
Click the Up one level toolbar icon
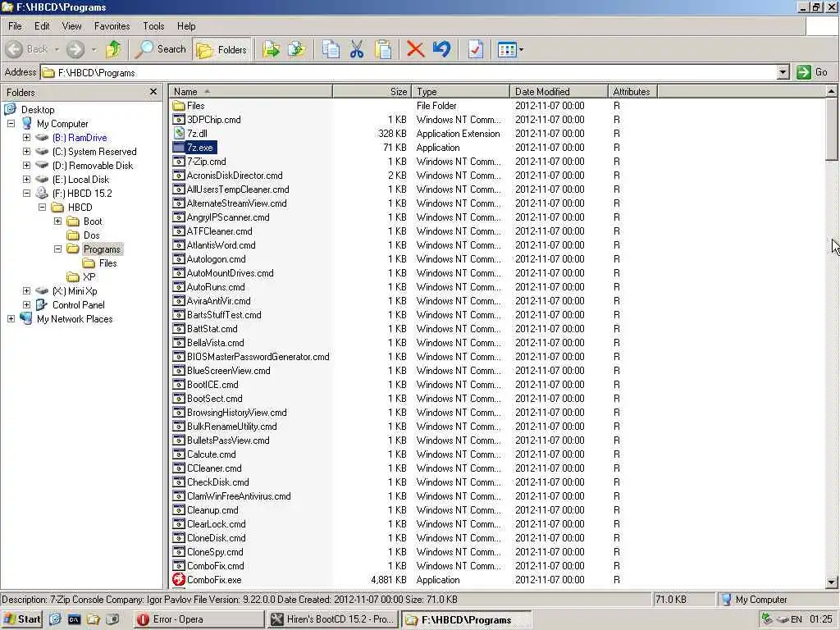tap(113, 49)
